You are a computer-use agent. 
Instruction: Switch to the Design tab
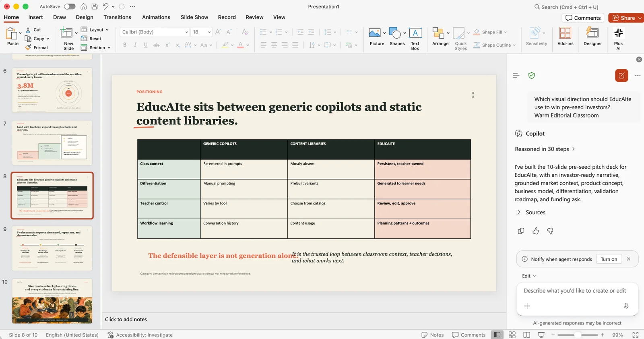(85, 17)
